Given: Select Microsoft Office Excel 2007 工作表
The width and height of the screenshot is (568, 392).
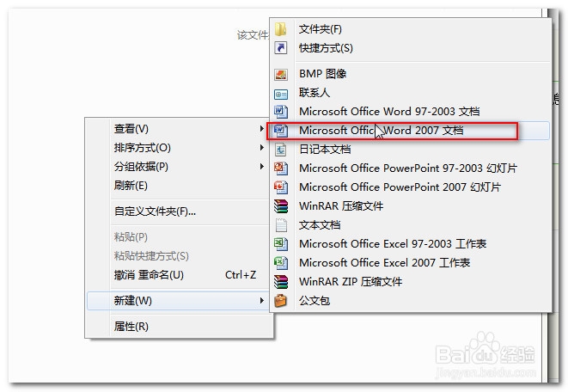Looking at the screenshot, I should [x=411, y=263].
